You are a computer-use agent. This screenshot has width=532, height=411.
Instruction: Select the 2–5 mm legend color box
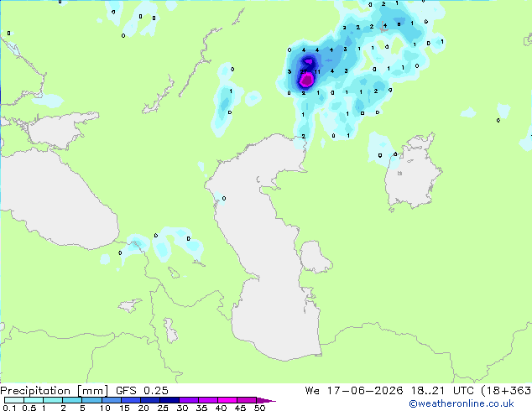pos(72,400)
